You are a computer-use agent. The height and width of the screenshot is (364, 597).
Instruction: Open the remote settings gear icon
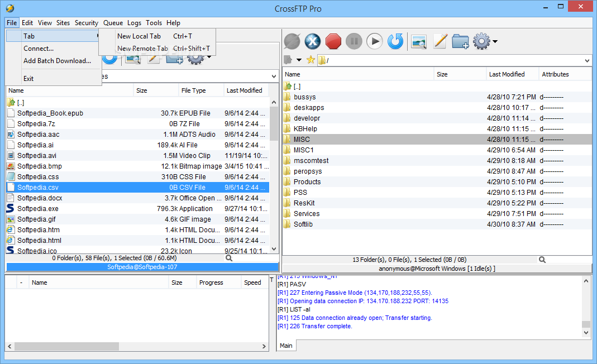[x=481, y=41]
